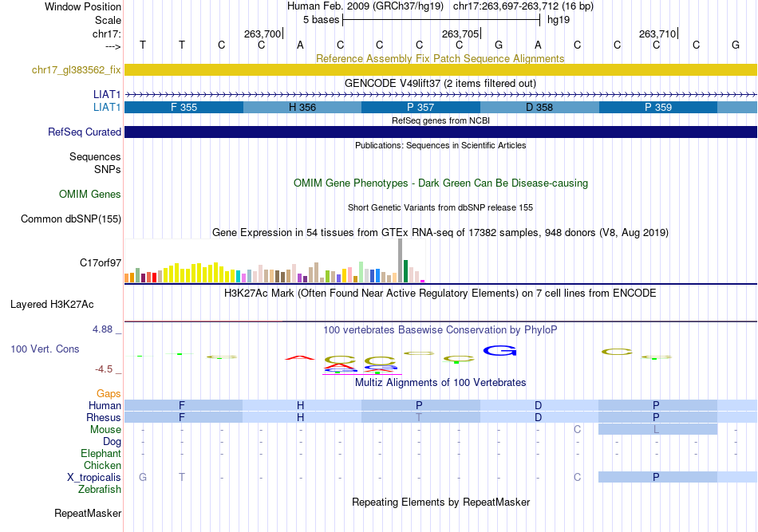Click the Layered H3K27Ac label
Screen dimensions: 758x532
[52, 305]
